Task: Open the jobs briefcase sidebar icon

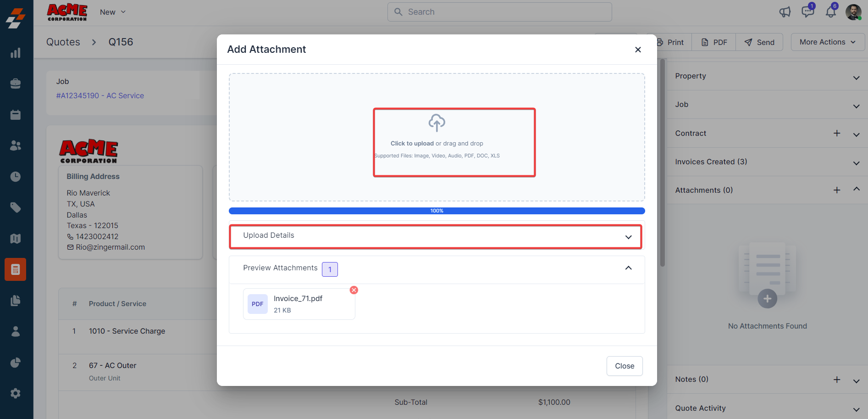Action: coord(16,84)
